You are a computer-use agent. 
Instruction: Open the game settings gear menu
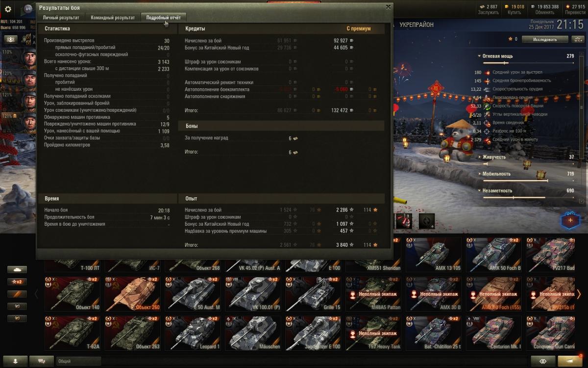click(8, 9)
